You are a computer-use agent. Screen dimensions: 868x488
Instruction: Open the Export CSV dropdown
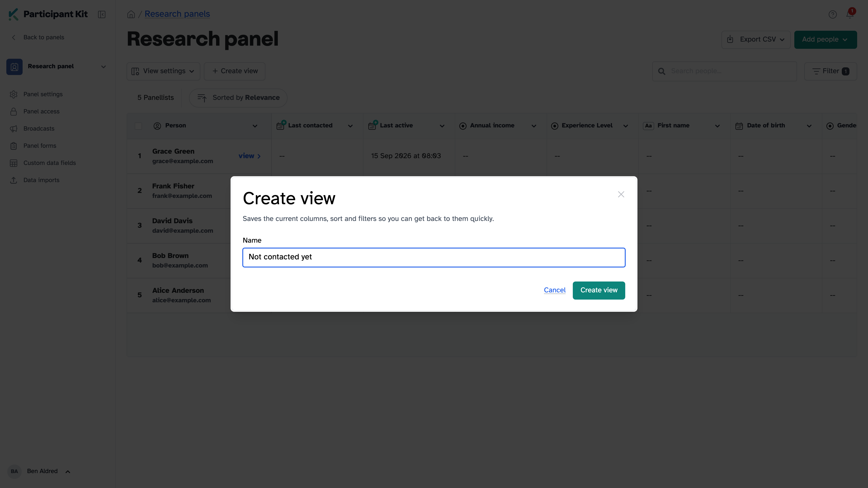[x=756, y=39]
